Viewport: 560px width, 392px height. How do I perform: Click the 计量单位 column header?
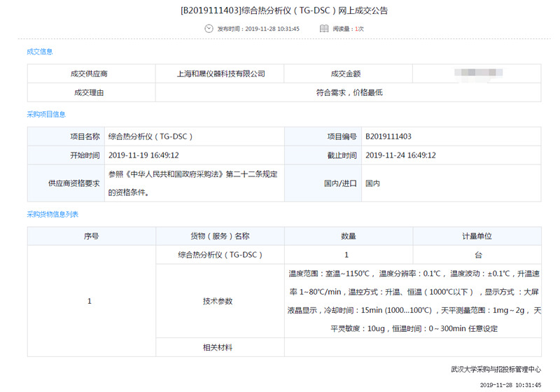tap(477, 237)
